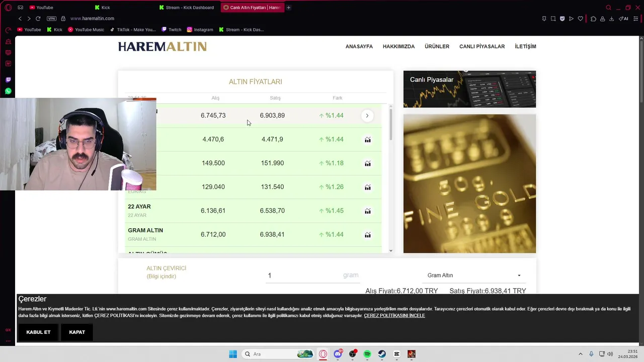
Task: Open the AI assistant toolbar button
Action: (623, 19)
